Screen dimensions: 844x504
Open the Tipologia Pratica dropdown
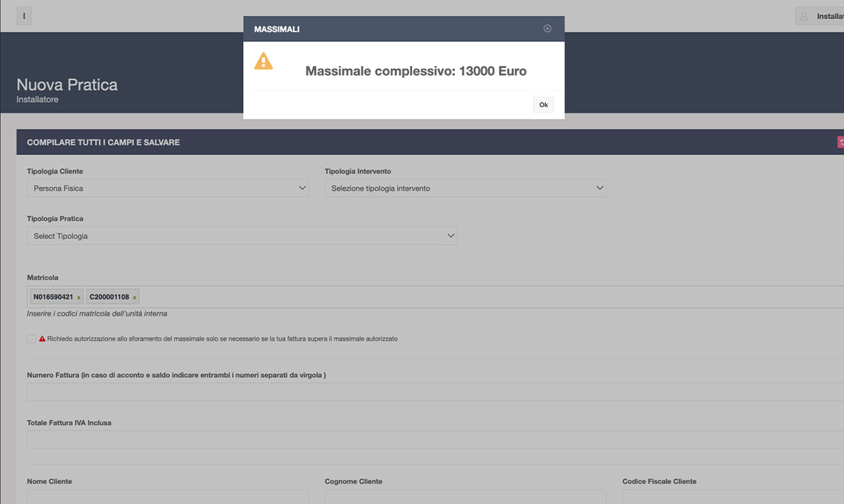[242, 236]
